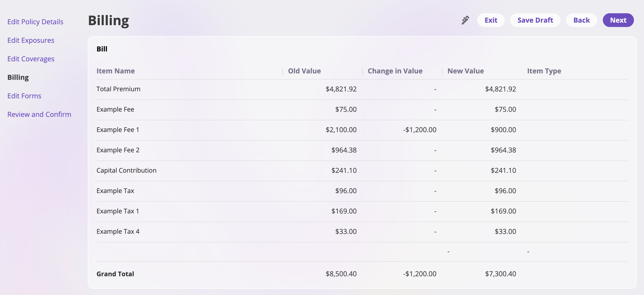
Task: Click the Capital Contribution row
Action: [126, 171]
